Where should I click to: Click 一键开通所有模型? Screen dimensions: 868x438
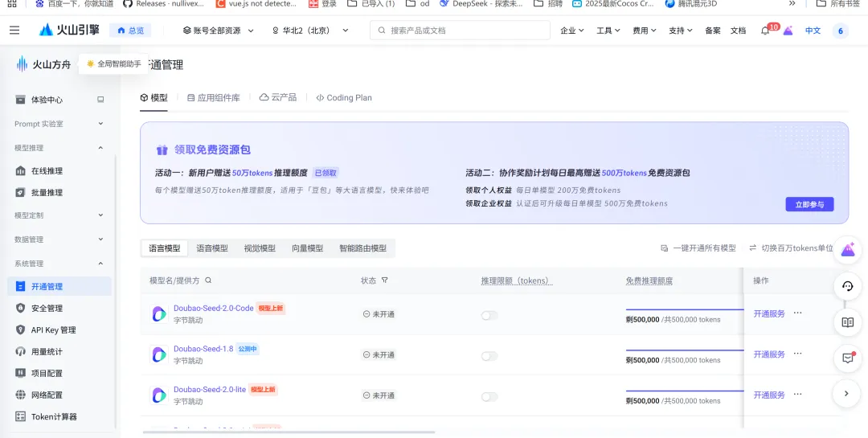[698, 248]
